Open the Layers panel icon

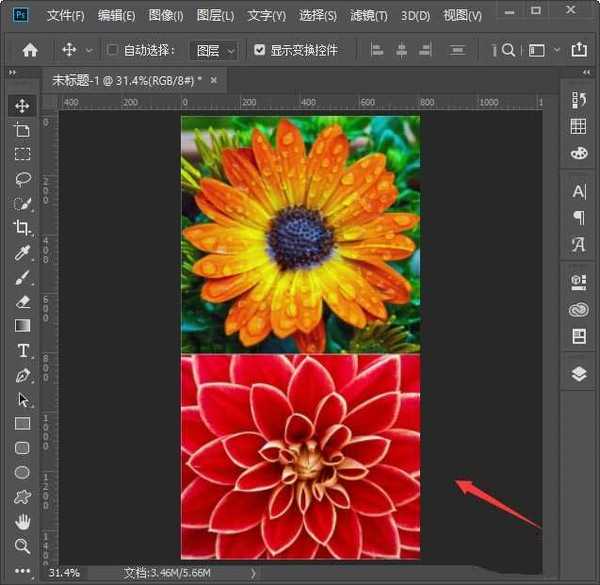pyautogui.click(x=578, y=373)
